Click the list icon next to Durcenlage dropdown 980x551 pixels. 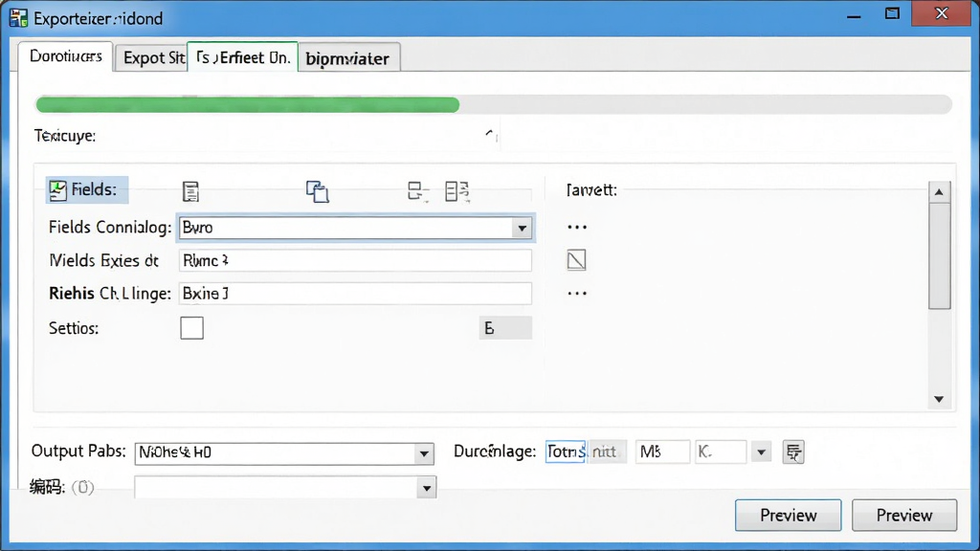793,452
